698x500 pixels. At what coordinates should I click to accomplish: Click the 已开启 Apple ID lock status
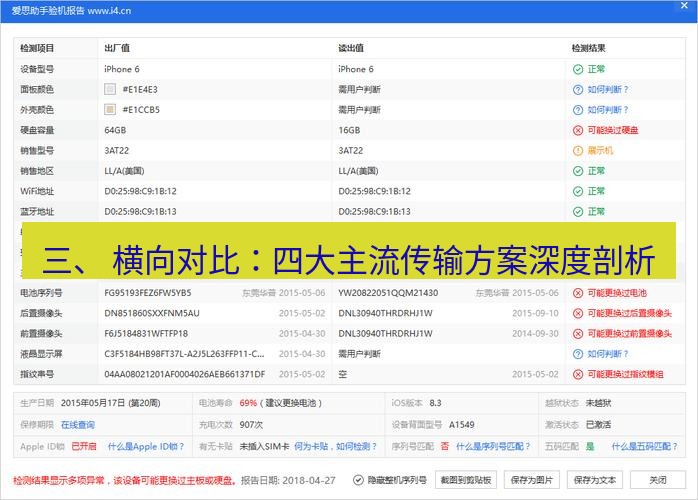tap(84, 446)
